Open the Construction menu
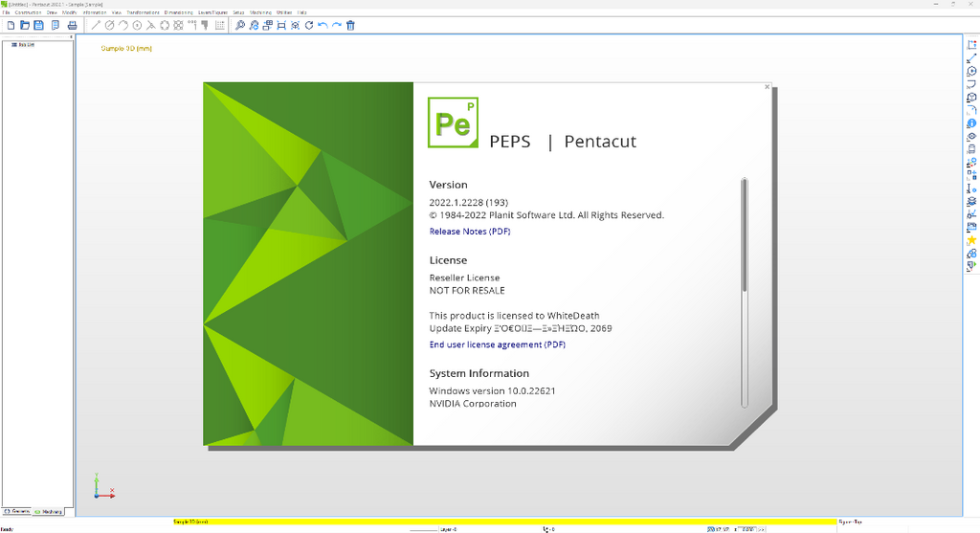 click(x=28, y=12)
